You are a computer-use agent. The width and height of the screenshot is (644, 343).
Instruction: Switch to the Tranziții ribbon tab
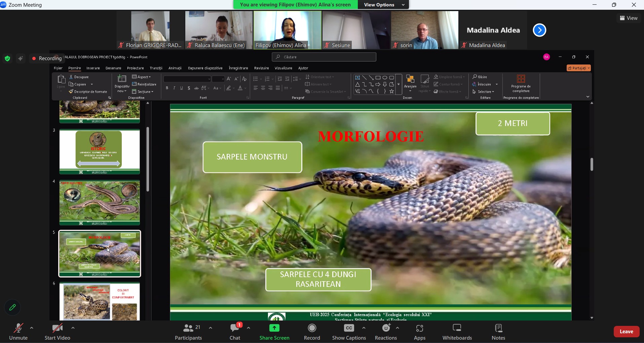coord(156,68)
